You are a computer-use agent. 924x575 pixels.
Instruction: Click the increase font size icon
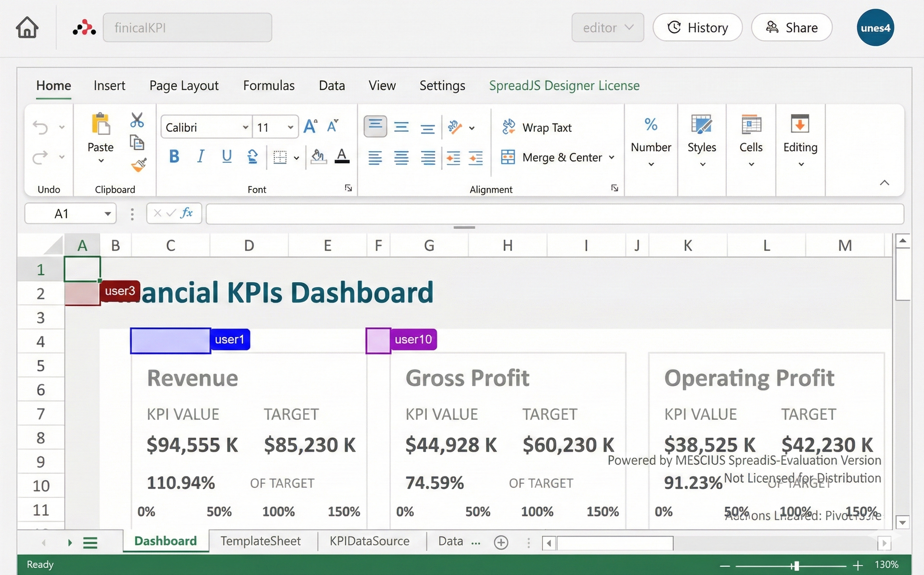pyautogui.click(x=310, y=127)
